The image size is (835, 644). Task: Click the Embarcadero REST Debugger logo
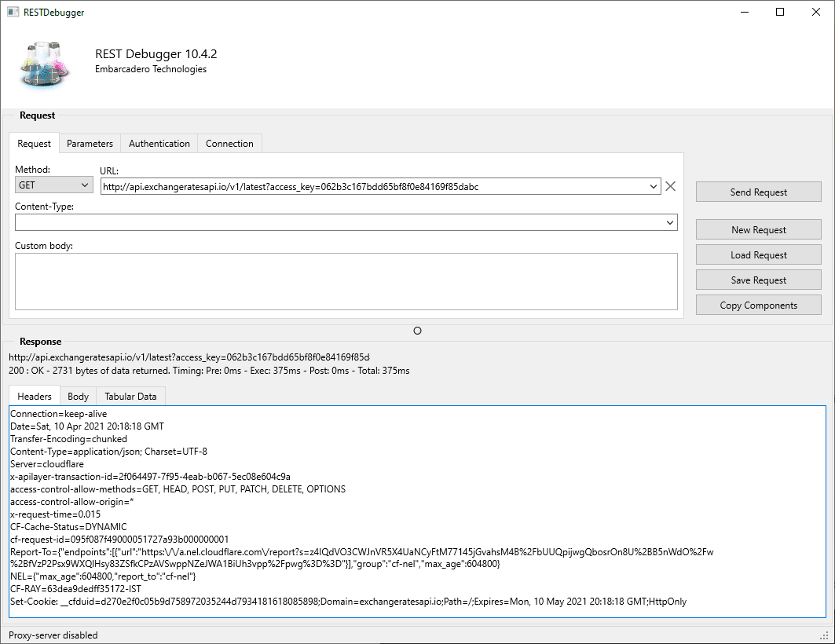click(45, 63)
